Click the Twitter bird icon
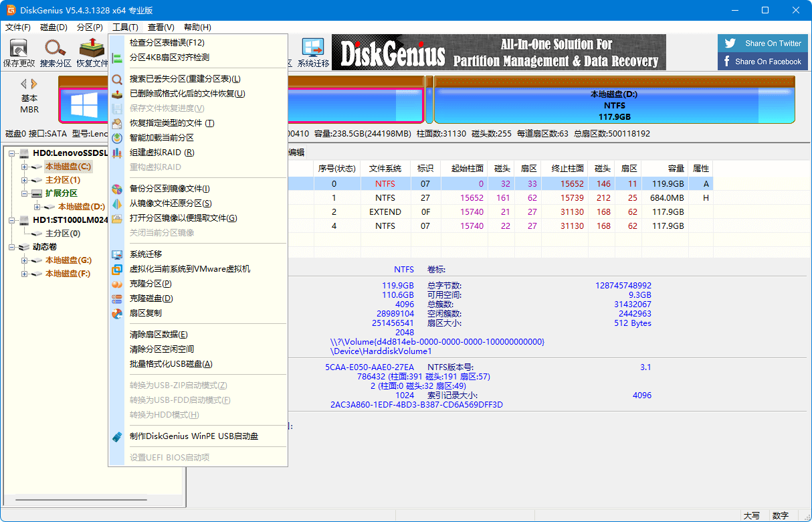Image resolution: width=812 pixels, height=522 pixels. [729, 43]
